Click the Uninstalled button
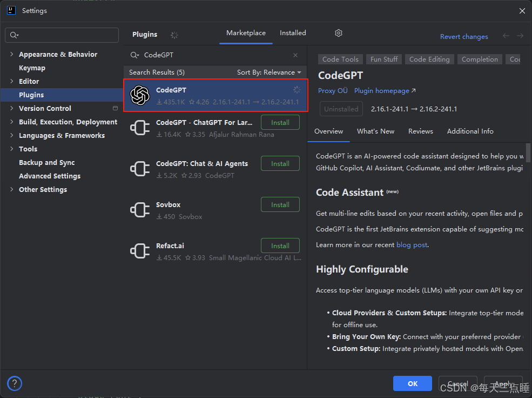The image size is (532, 398). [341, 109]
